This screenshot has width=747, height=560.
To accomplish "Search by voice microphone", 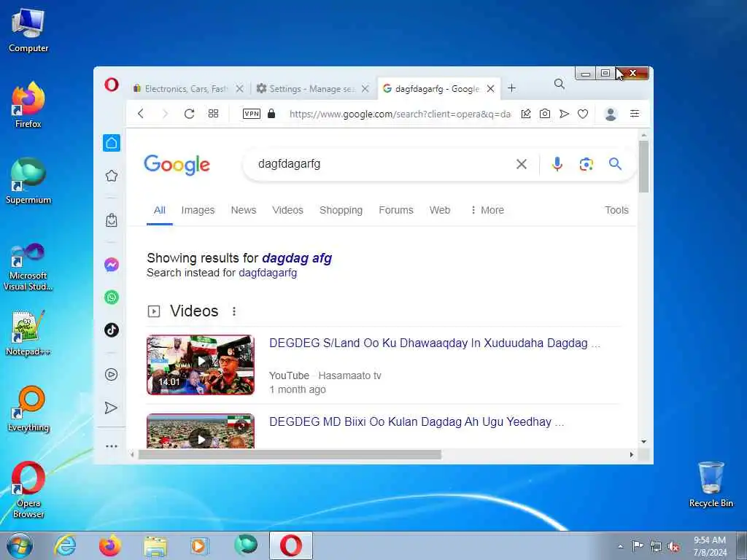I will pyautogui.click(x=557, y=164).
